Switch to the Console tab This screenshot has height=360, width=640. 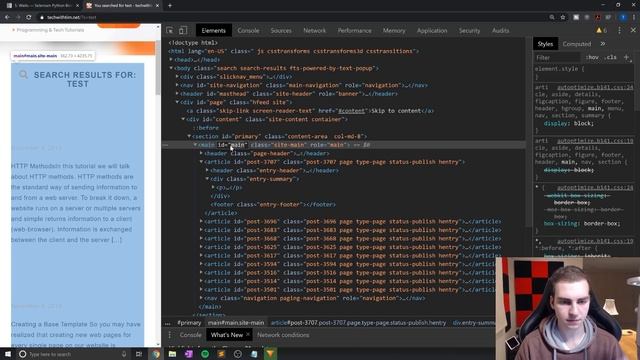tap(248, 31)
